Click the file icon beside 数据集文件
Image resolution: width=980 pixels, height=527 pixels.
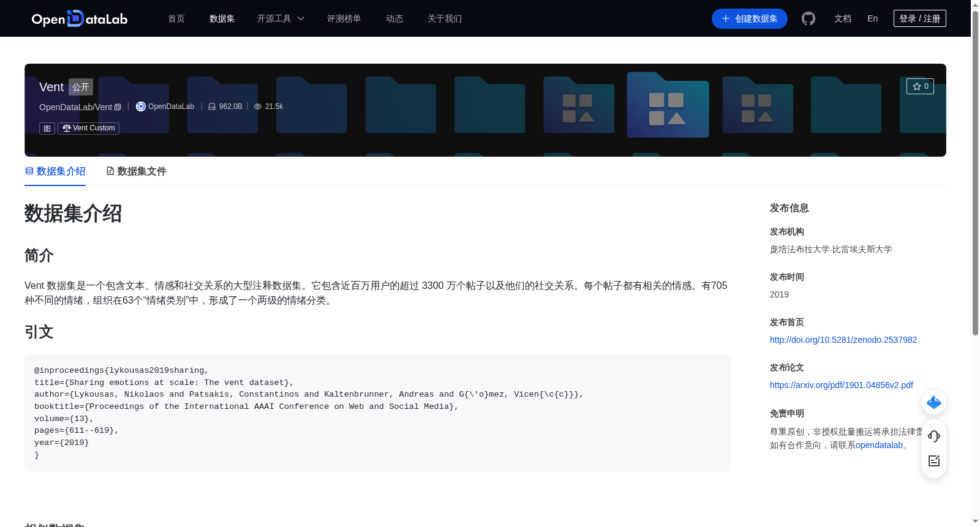[110, 171]
